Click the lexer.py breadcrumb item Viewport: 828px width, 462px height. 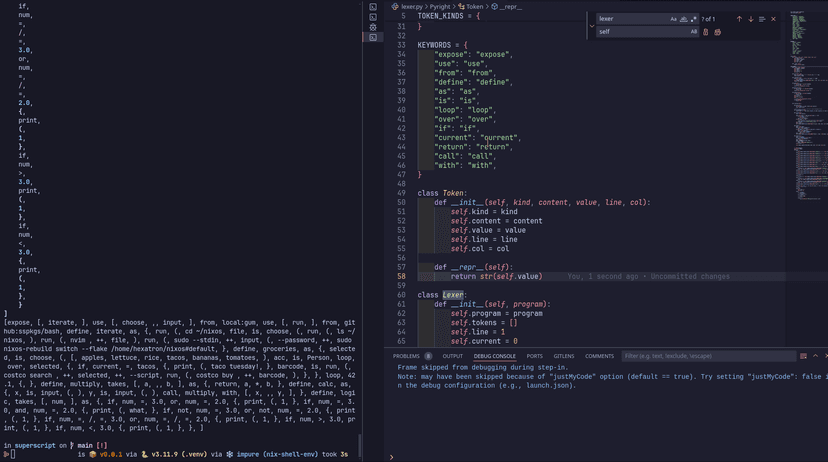[x=410, y=6]
